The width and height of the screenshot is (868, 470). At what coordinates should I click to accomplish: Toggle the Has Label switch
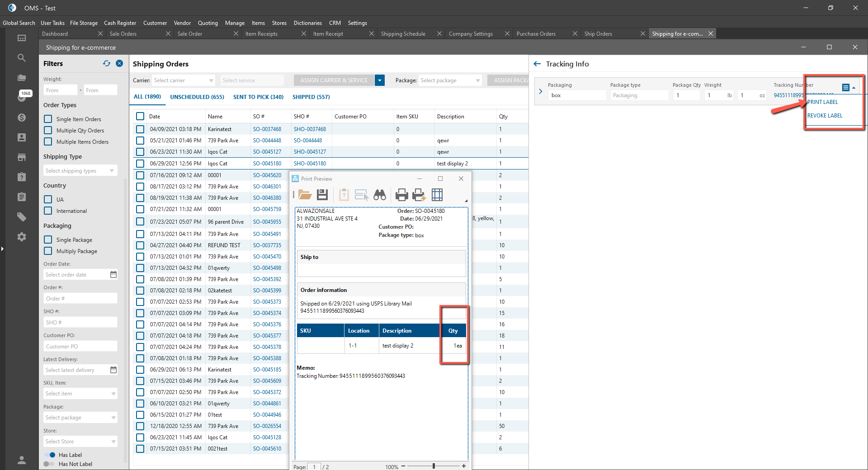coord(49,455)
